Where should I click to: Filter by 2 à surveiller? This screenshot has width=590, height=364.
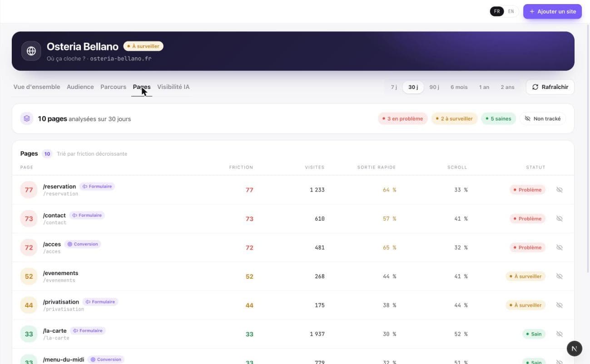click(454, 118)
